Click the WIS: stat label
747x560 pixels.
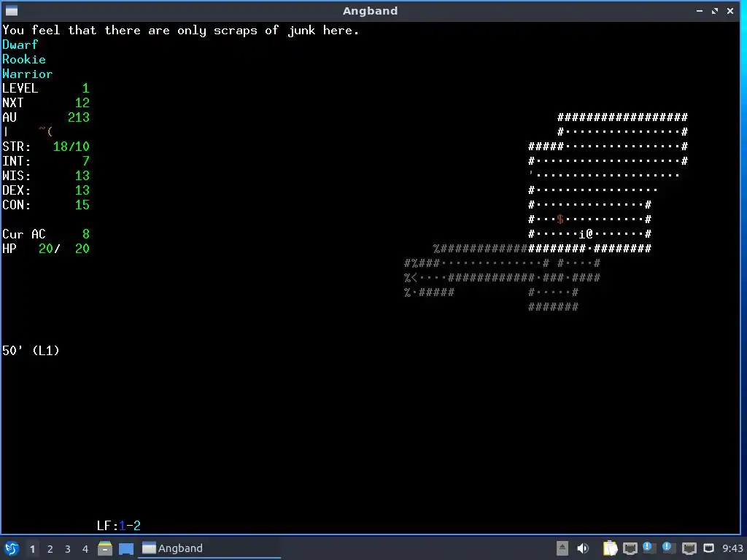(16, 176)
